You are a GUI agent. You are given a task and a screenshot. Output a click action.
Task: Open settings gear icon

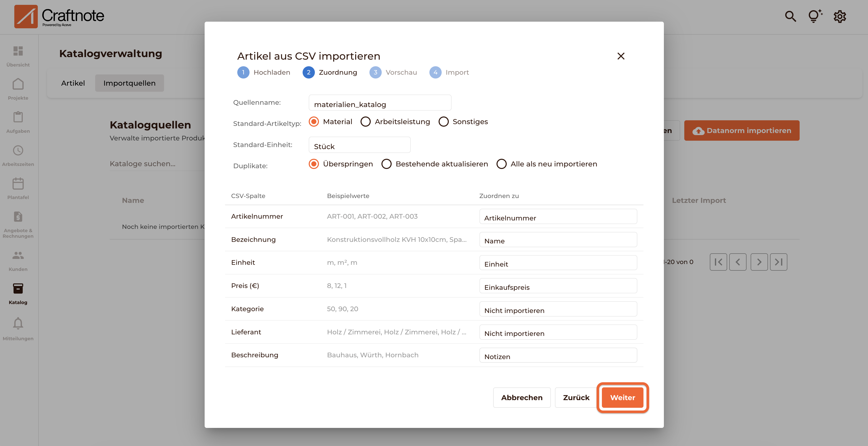coord(839,16)
